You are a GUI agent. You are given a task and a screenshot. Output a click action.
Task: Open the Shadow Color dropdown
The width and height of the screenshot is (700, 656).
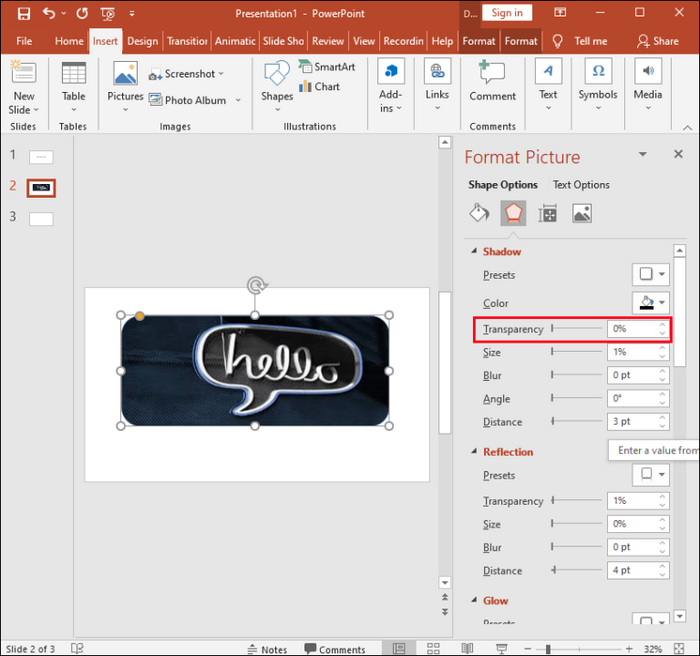(x=650, y=303)
